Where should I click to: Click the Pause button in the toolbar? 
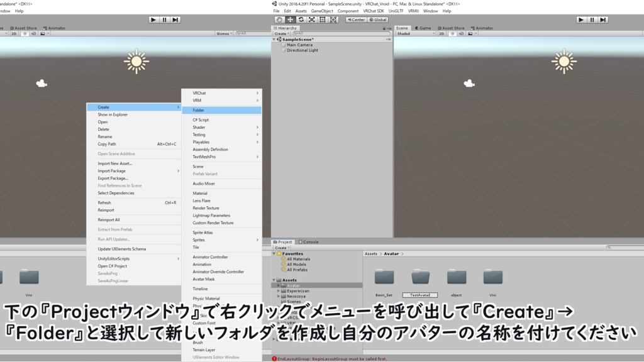pyautogui.click(x=594, y=19)
